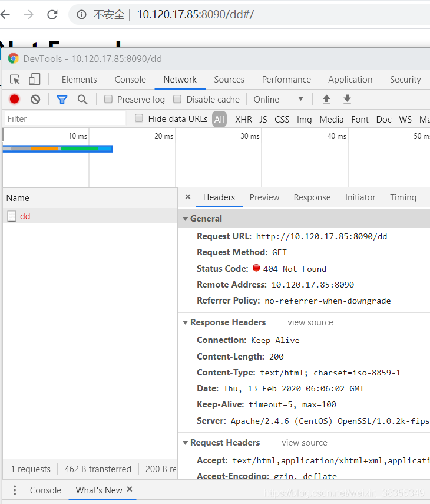Switch to the Elements panel tab
Image resolution: width=430 pixels, height=504 pixels.
80,80
